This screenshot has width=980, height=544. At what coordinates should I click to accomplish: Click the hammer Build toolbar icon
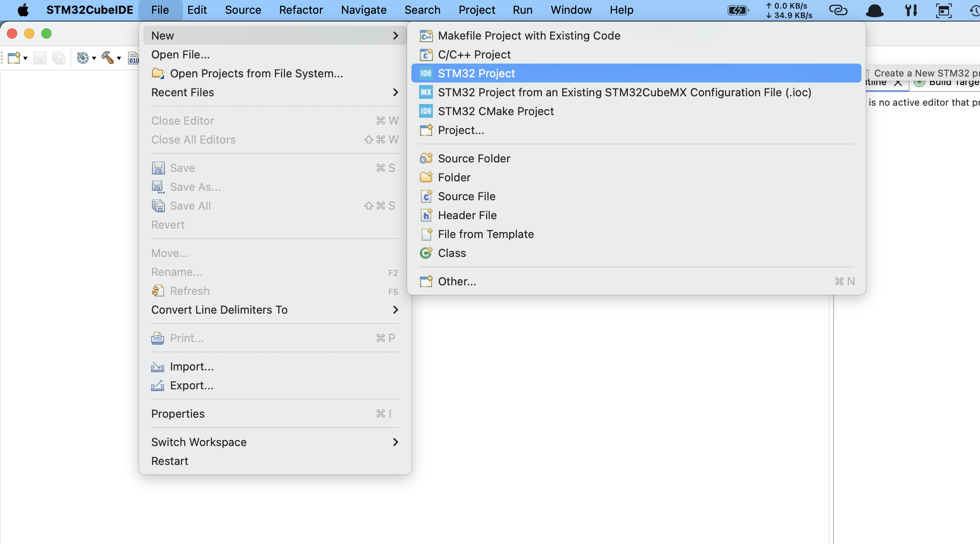(107, 58)
